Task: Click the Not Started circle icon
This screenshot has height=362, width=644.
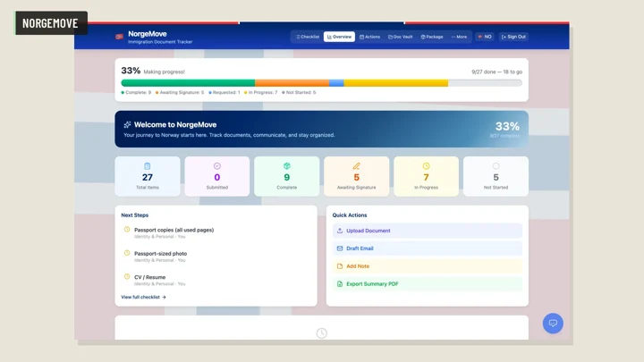Action: point(496,166)
